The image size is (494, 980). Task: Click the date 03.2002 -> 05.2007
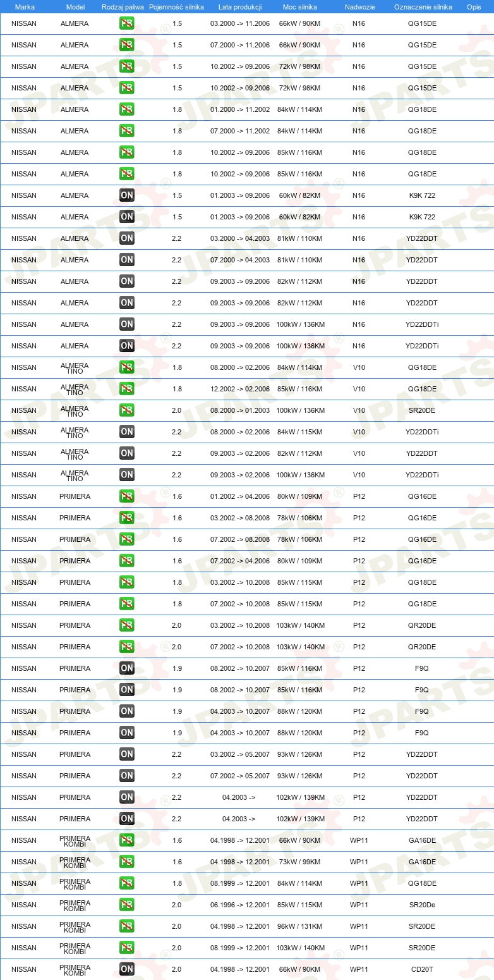240,754
